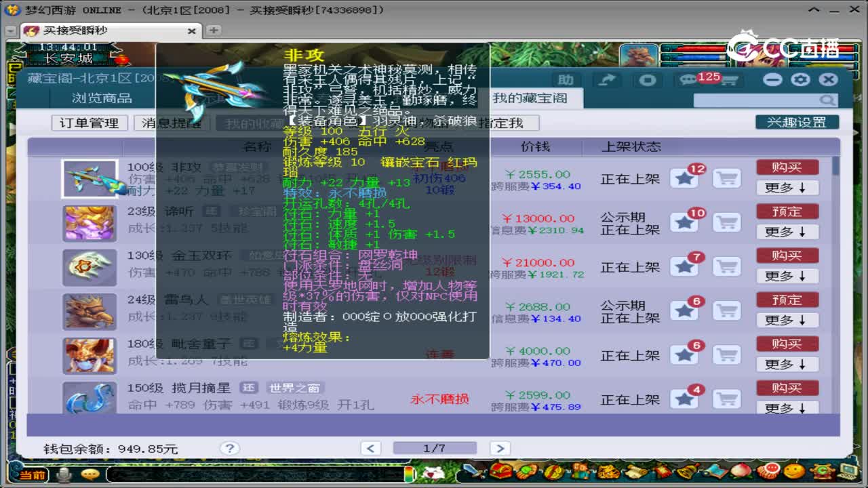The width and height of the screenshot is (868, 488).
Task: Add 谛听 to cart via row cart icon
Action: tap(726, 223)
